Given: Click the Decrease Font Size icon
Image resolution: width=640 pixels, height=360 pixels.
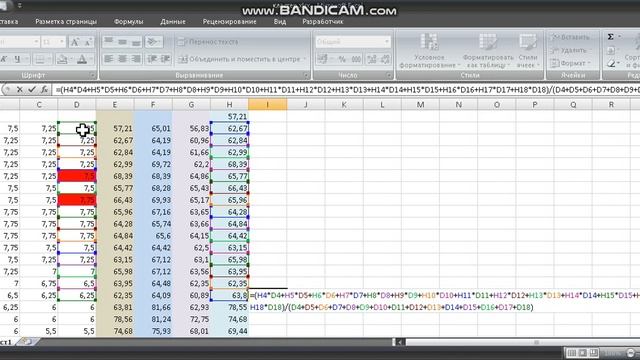Looking at the screenshot, I should click(88, 42).
